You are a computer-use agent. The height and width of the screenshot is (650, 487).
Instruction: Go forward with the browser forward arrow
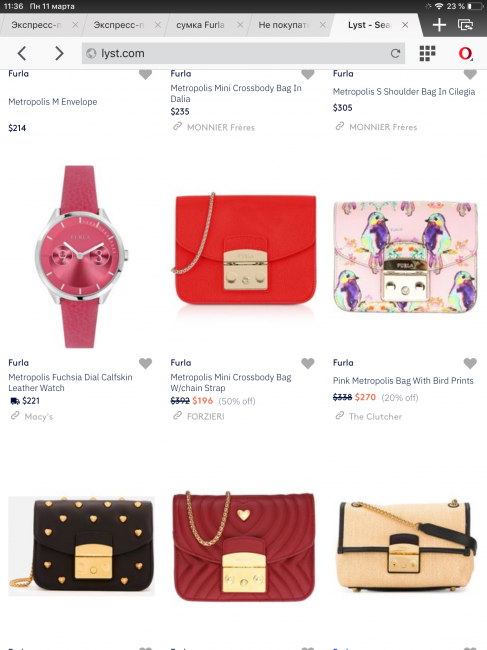(x=59, y=53)
